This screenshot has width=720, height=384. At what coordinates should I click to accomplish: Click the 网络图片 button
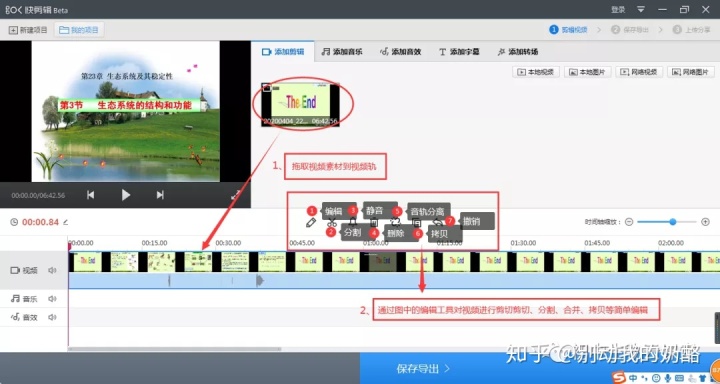pyautogui.click(x=691, y=72)
